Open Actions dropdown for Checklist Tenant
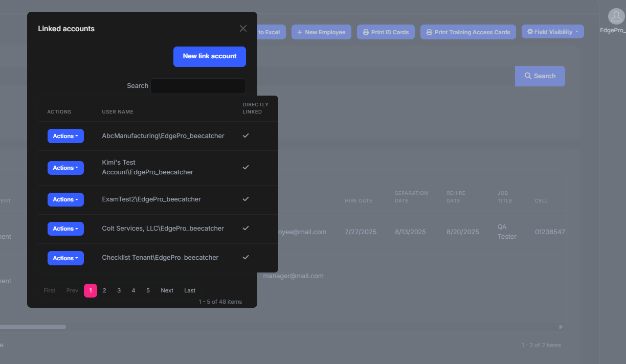 (65, 258)
